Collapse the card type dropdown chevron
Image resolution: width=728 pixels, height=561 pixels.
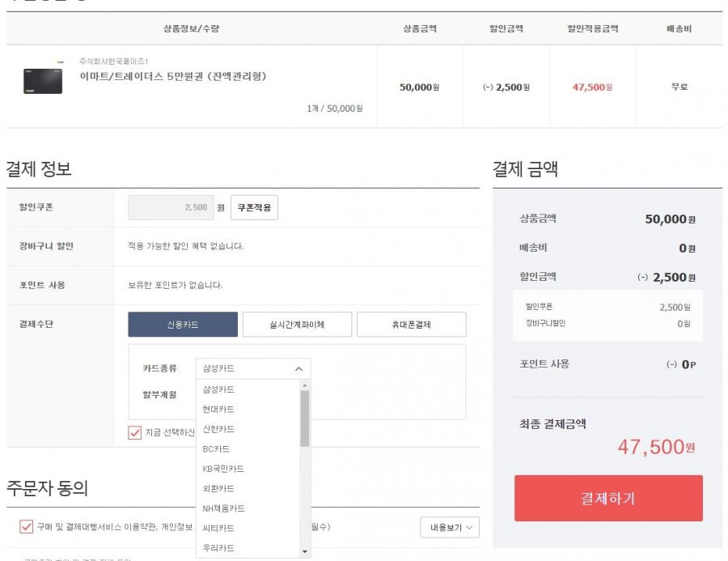(299, 368)
